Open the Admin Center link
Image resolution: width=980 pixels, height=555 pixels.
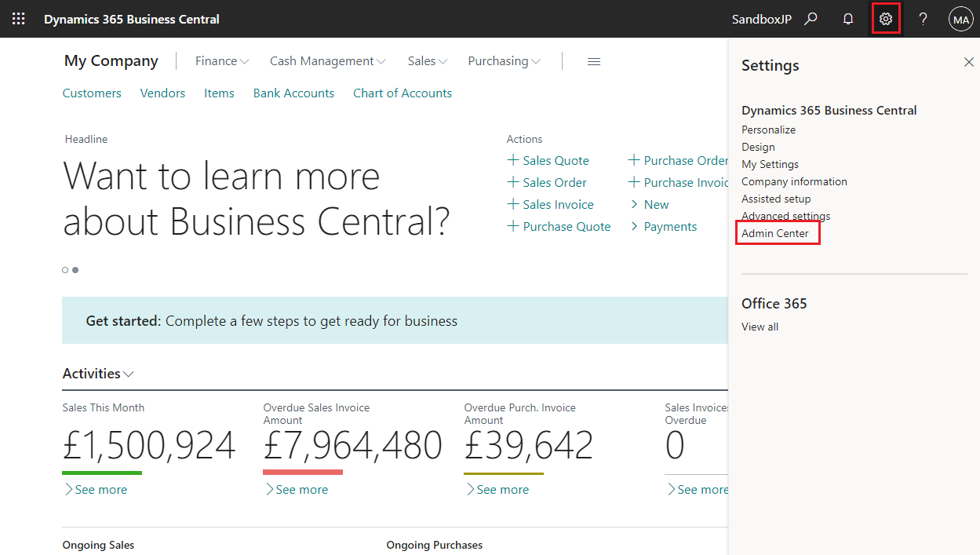coord(776,232)
